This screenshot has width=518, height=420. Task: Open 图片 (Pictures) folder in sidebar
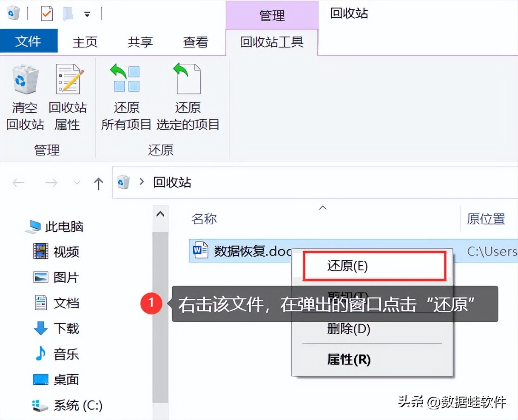(57, 277)
